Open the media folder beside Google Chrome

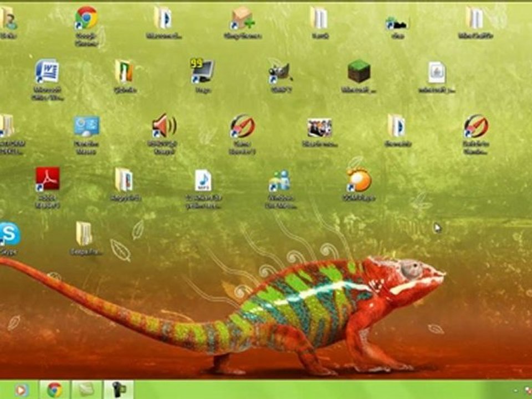(x=163, y=18)
